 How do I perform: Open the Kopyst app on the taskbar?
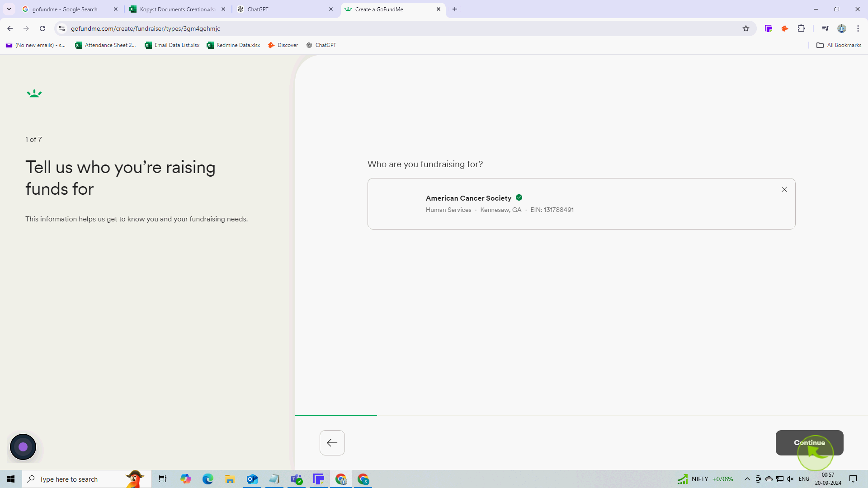[319, 479]
